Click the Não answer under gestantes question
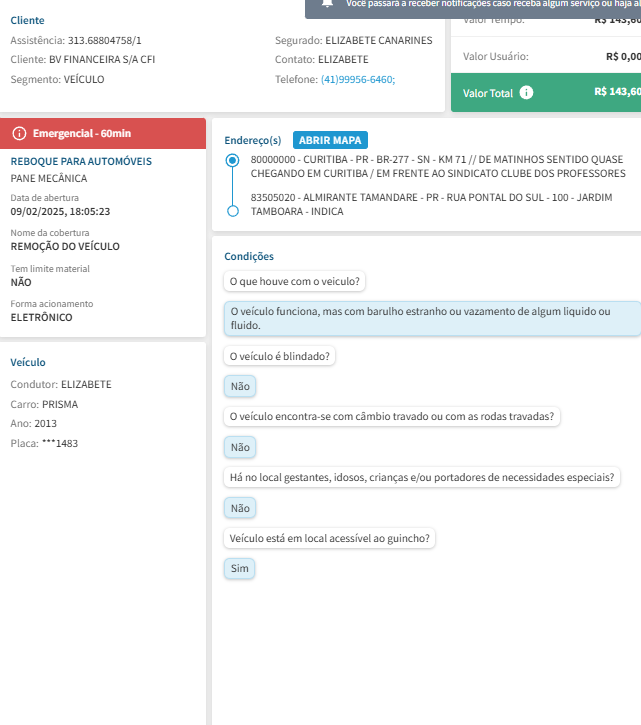641x725 pixels. click(x=240, y=508)
